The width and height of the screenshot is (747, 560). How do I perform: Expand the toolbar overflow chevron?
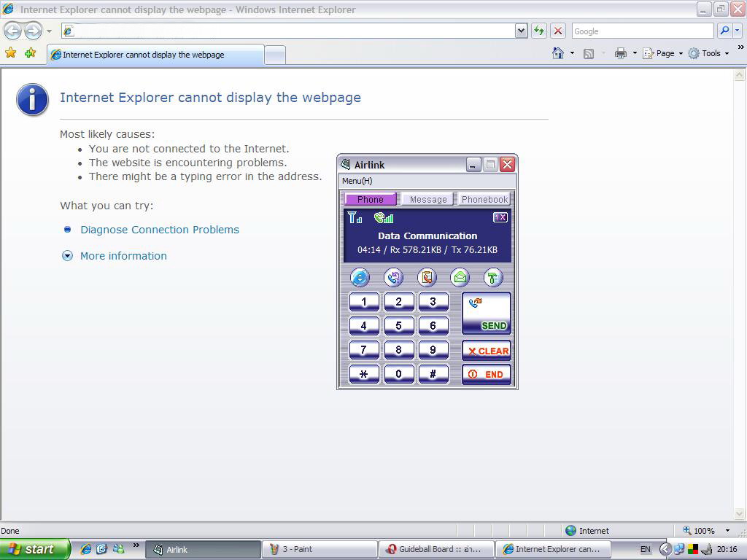[740, 47]
